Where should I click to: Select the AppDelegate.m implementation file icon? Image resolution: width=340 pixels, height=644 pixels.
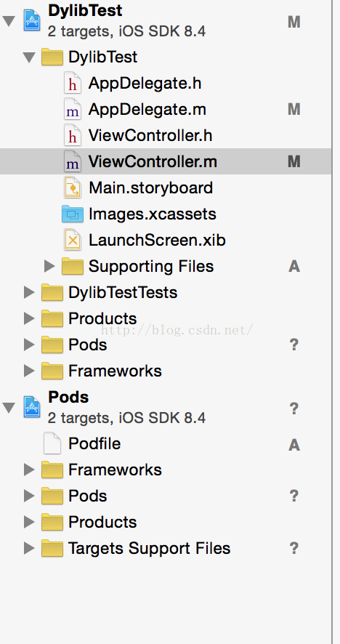73,109
